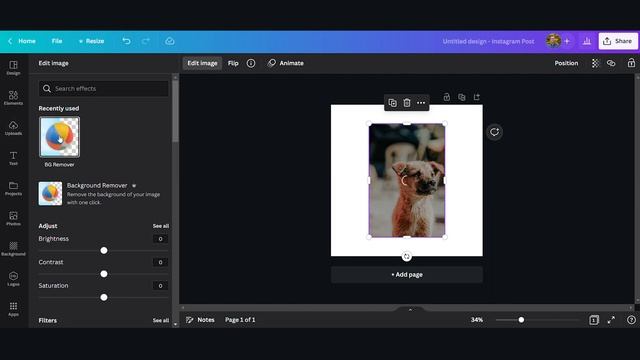This screenshot has width=640, height=360.
Task: Open the Photos sidebar tab
Action: tap(13, 219)
